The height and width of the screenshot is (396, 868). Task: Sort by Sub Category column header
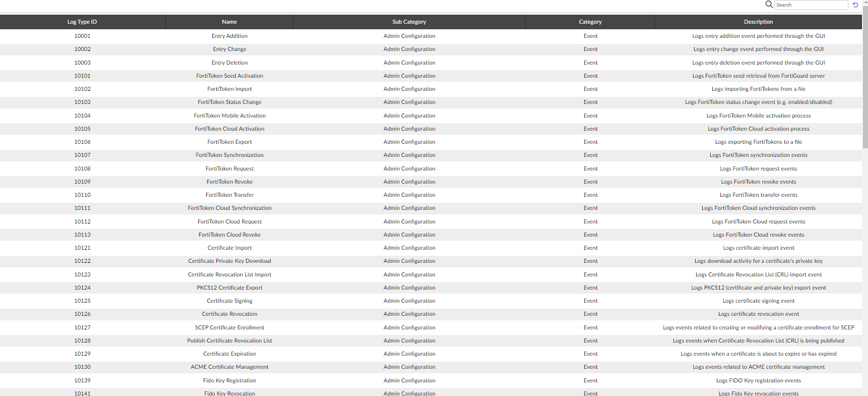click(409, 22)
